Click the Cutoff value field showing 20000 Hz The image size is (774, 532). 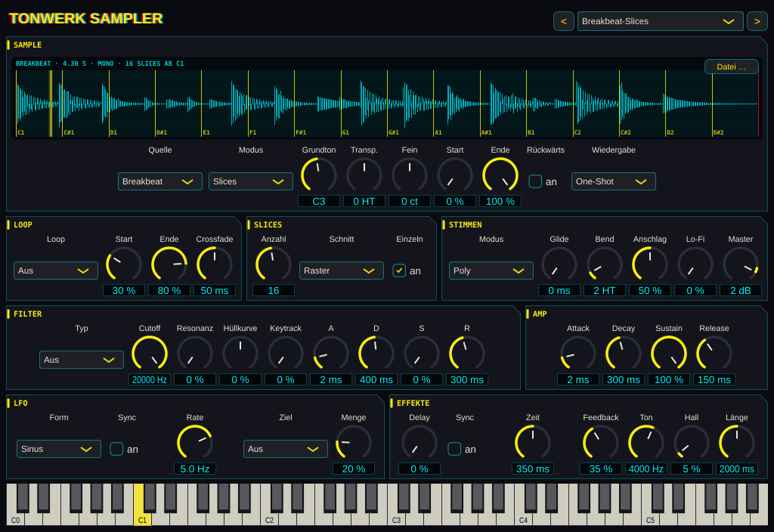click(x=150, y=379)
